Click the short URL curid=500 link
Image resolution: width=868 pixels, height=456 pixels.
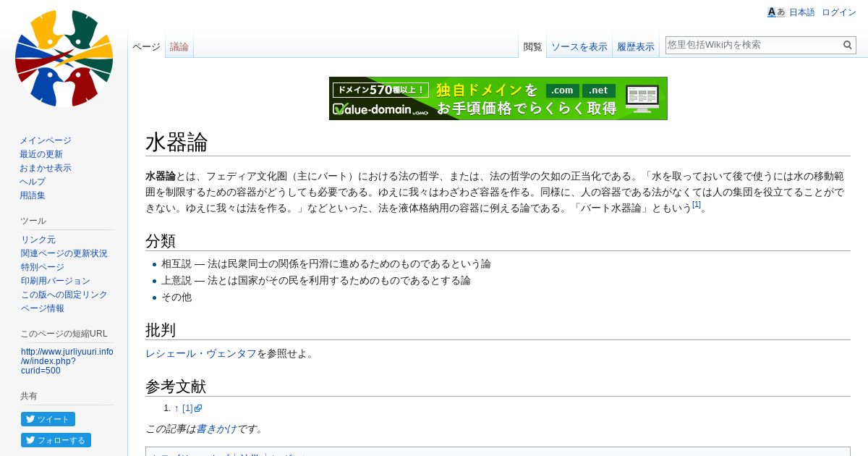[x=67, y=361]
